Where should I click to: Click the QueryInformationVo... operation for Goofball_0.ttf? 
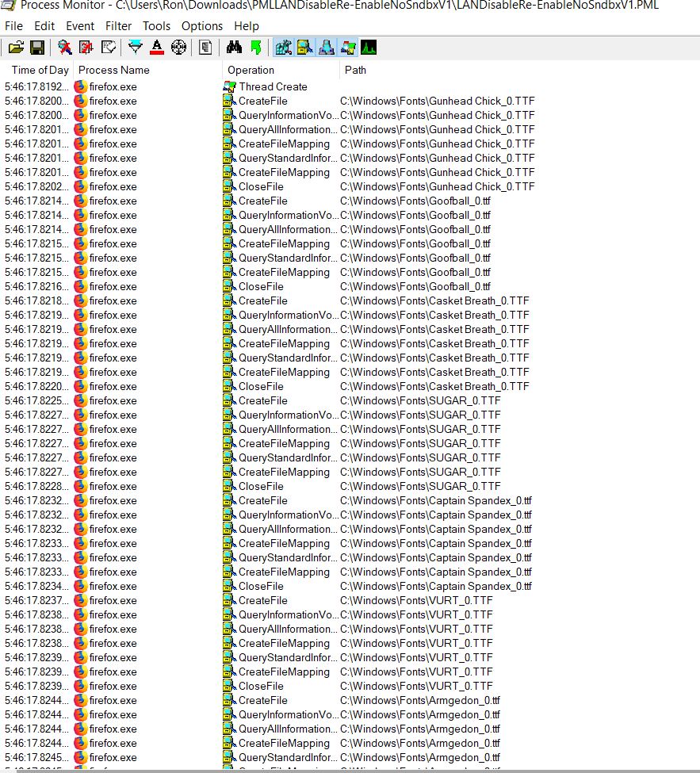click(x=289, y=216)
